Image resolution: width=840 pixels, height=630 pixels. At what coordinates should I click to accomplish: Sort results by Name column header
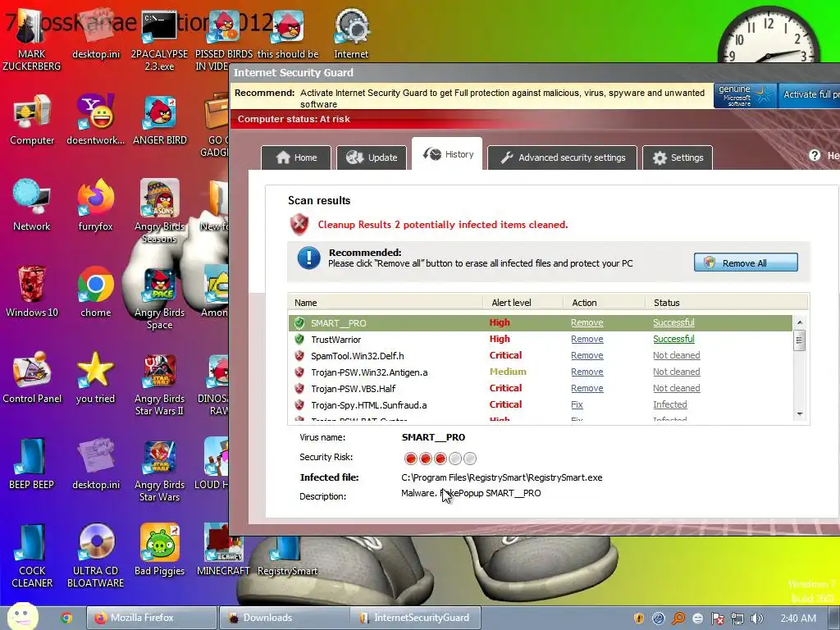click(386, 303)
